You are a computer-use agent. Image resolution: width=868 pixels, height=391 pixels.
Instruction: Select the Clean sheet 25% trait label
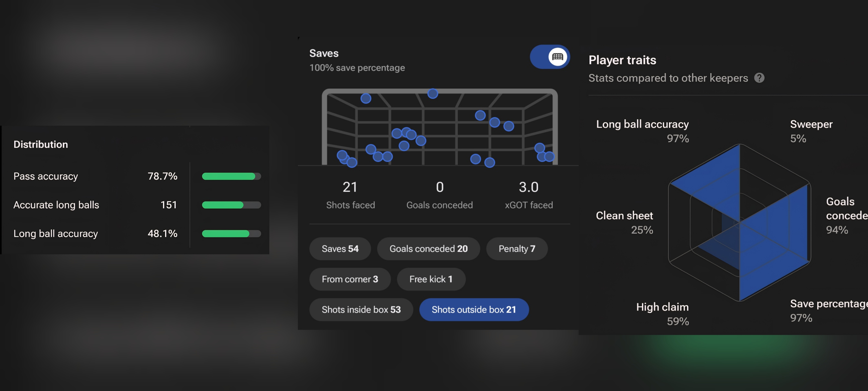[624, 222]
